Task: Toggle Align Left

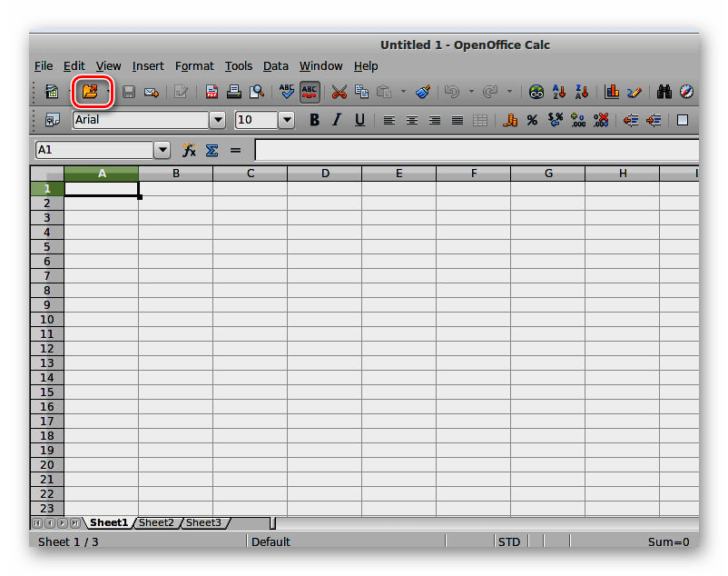Action: (x=389, y=121)
